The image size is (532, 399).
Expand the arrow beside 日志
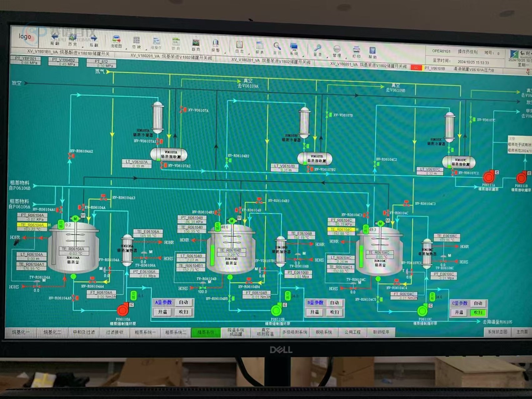point(248,54)
